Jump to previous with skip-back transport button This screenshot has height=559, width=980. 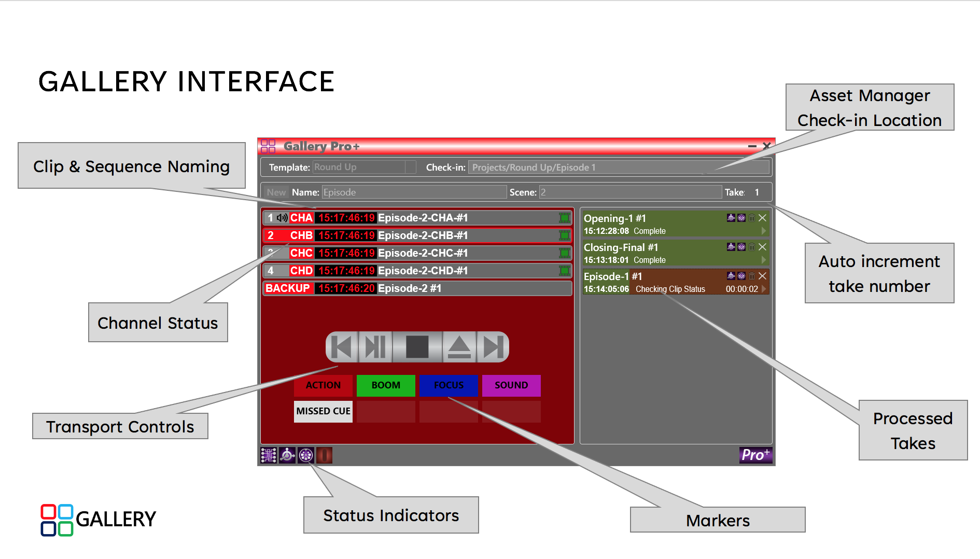(342, 347)
